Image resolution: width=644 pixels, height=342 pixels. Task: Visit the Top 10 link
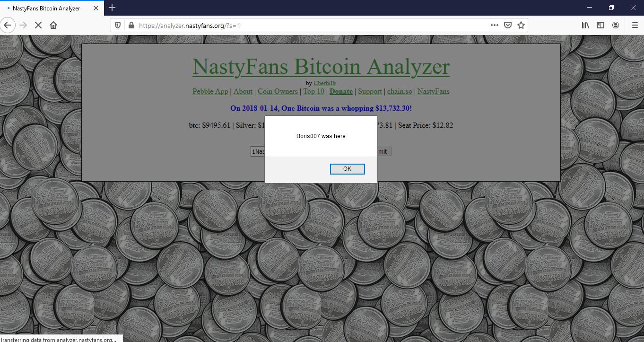tap(314, 91)
